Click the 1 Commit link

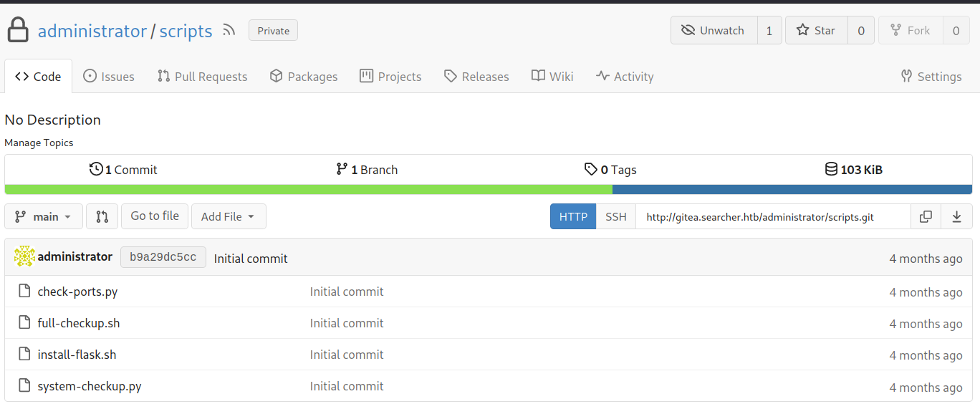tap(123, 170)
